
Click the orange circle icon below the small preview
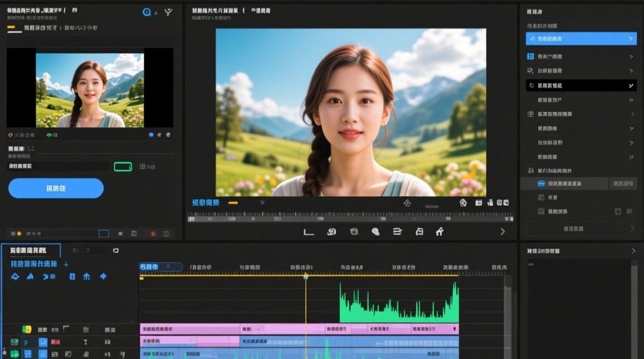pos(11,135)
